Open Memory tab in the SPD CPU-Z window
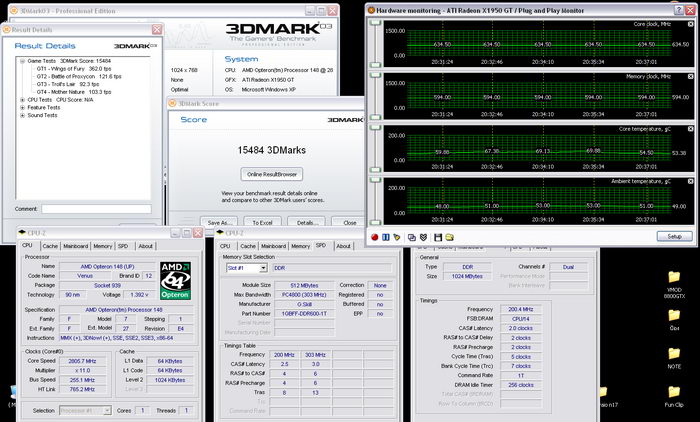The height and width of the screenshot is (422, 700). 300,246
